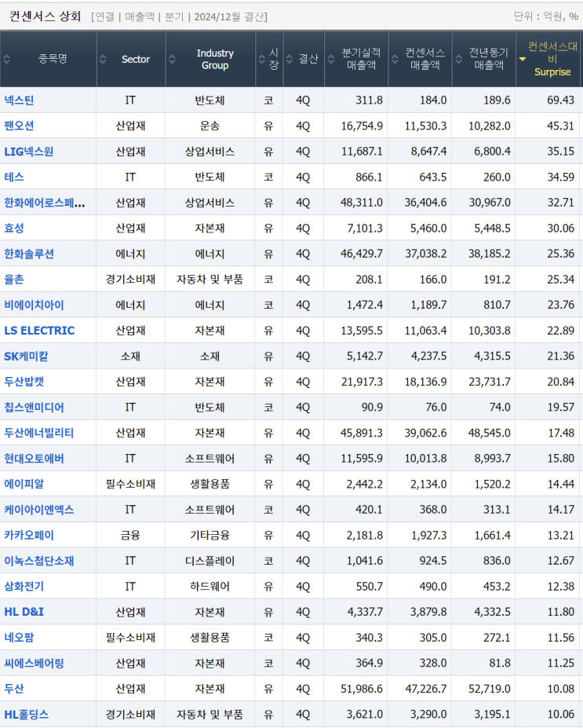Screen dimensions: 583x728
Task: Open 한화에어로스페이스 truncated stock link
Action: pyautogui.click(x=45, y=203)
